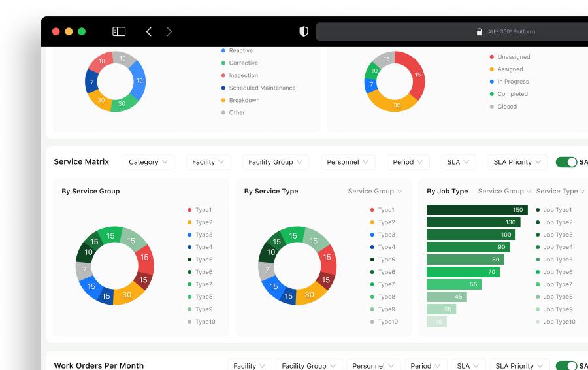Select the 100 bar in By Job Type
The image size is (588, 370).
pyautogui.click(x=471, y=235)
